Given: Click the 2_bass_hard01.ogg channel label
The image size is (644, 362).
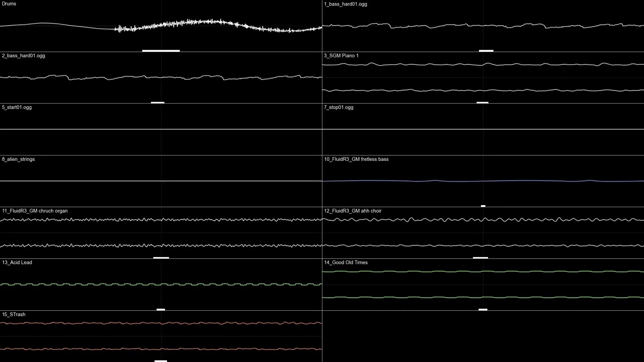Looking at the screenshot, I should point(24,56).
